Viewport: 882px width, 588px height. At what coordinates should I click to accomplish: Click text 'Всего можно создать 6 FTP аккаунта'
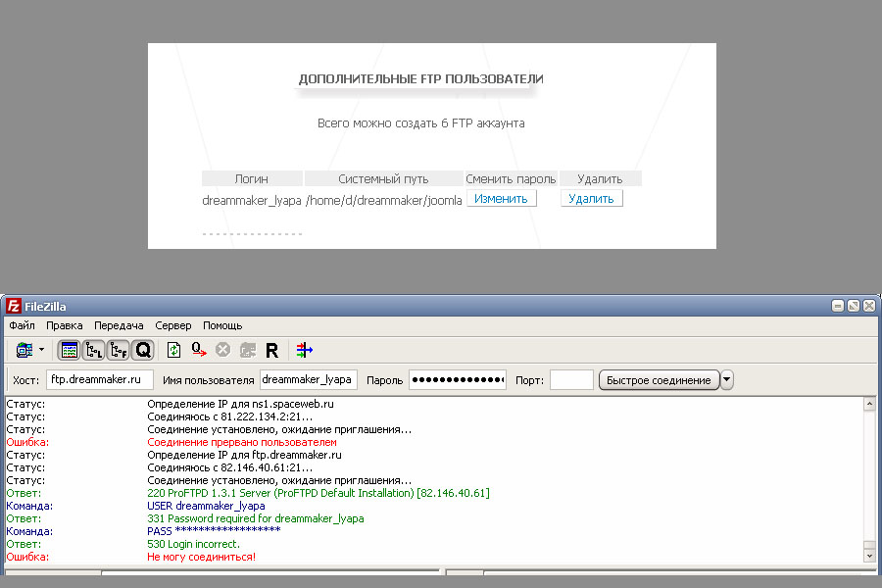(420, 123)
